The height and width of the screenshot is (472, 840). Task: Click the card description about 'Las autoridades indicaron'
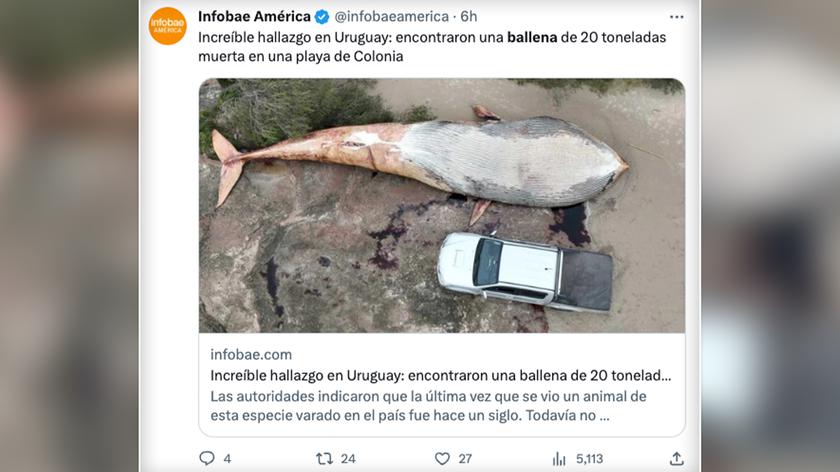pyautogui.click(x=429, y=406)
